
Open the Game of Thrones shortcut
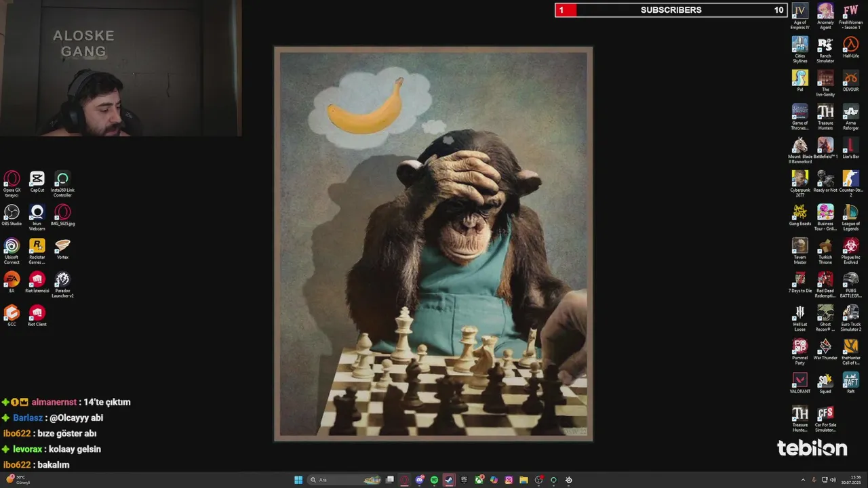pyautogui.click(x=800, y=117)
